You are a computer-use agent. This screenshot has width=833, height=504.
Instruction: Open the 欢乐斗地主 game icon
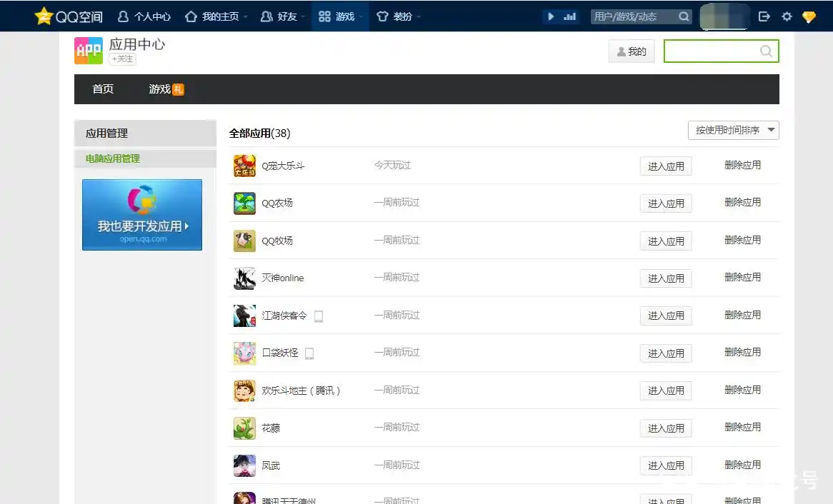tap(244, 390)
